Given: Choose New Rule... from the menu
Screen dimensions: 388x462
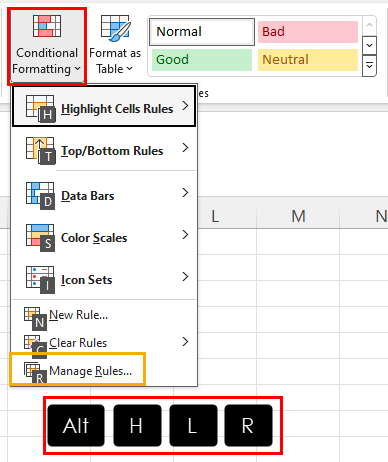Looking at the screenshot, I should point(104,315).
